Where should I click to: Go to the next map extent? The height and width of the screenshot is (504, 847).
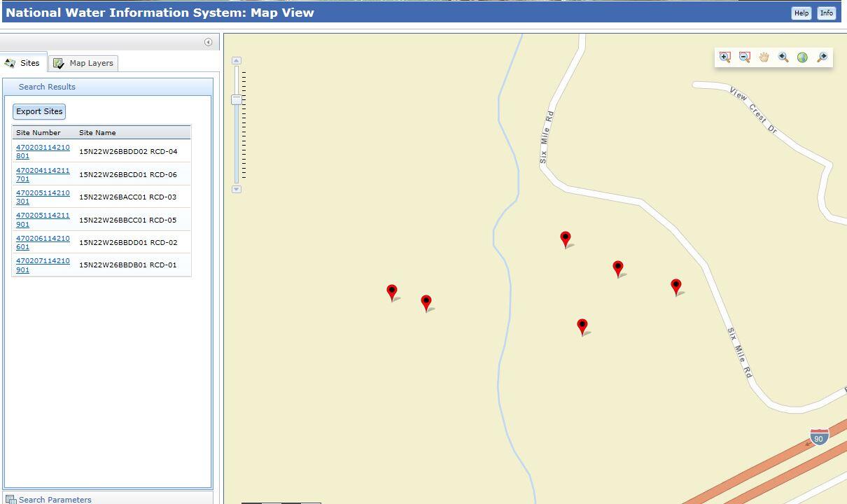click(x=822, y=57)
